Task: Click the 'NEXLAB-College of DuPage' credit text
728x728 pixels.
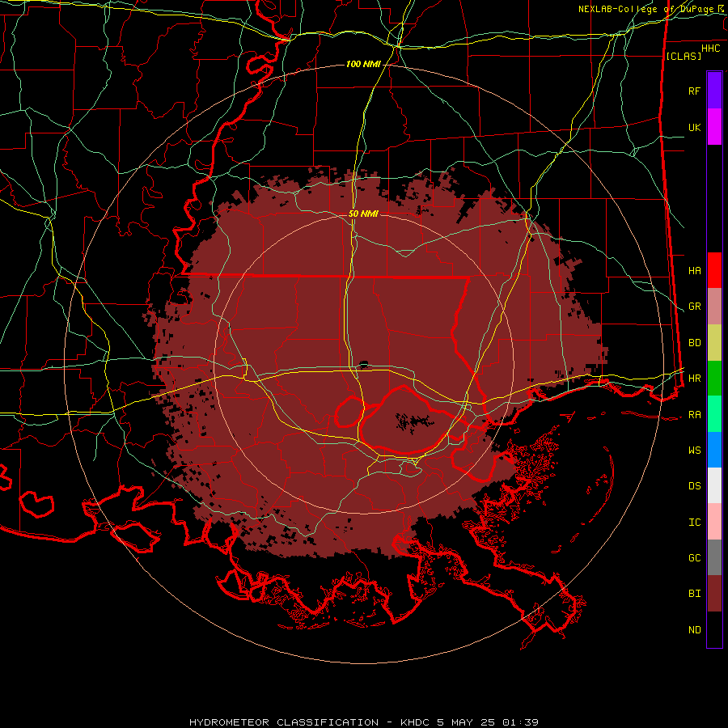Action: 647,9
